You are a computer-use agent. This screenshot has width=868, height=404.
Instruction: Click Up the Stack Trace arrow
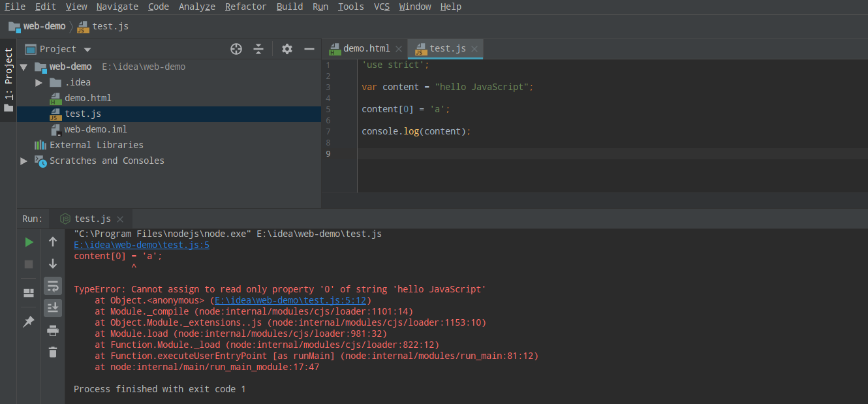click(53, 242)
